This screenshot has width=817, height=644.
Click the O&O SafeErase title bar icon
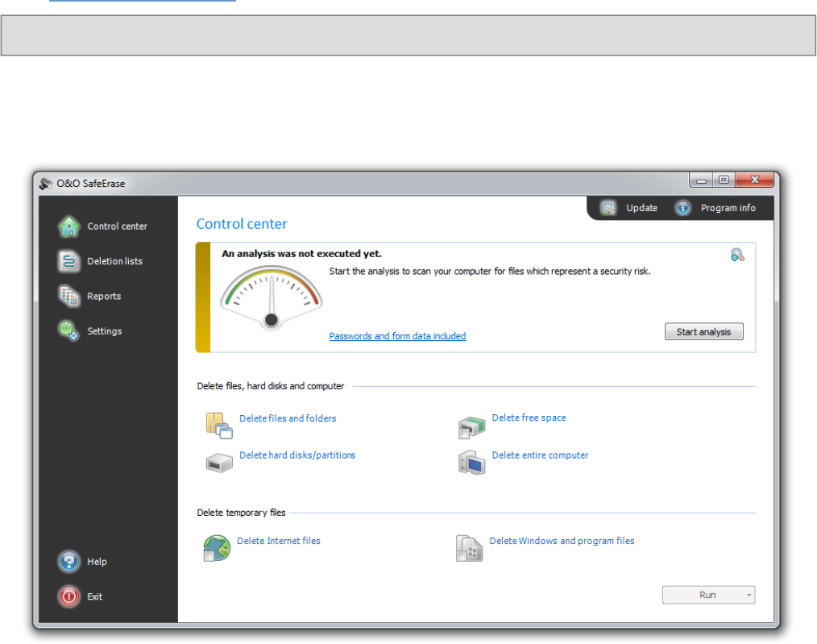[46, 184]
